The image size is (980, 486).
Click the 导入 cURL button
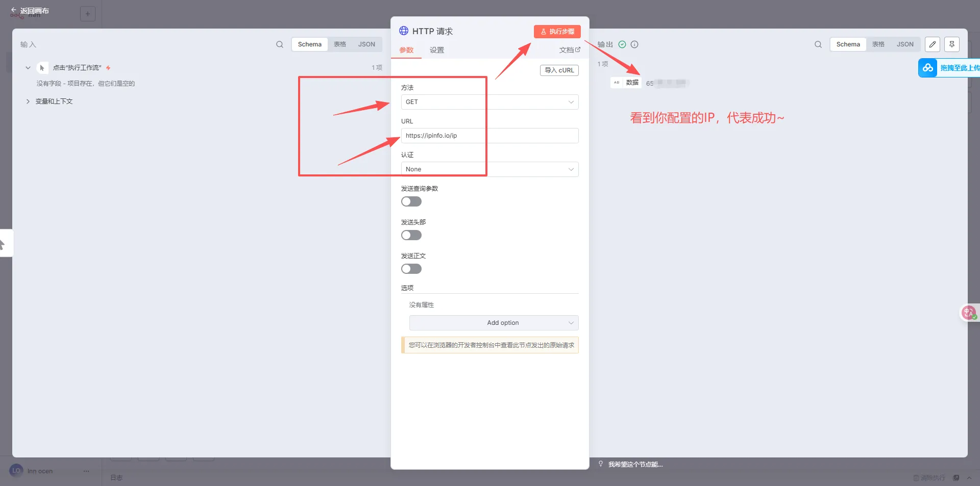(559, 70)
